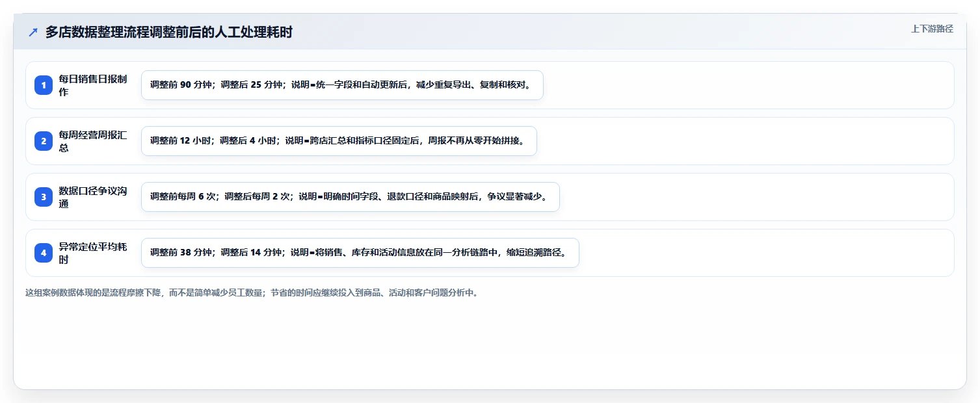Screen dimensions: 980x403
Task: Click the 每周经营周报汇总 step title
Action: (93, 141)
